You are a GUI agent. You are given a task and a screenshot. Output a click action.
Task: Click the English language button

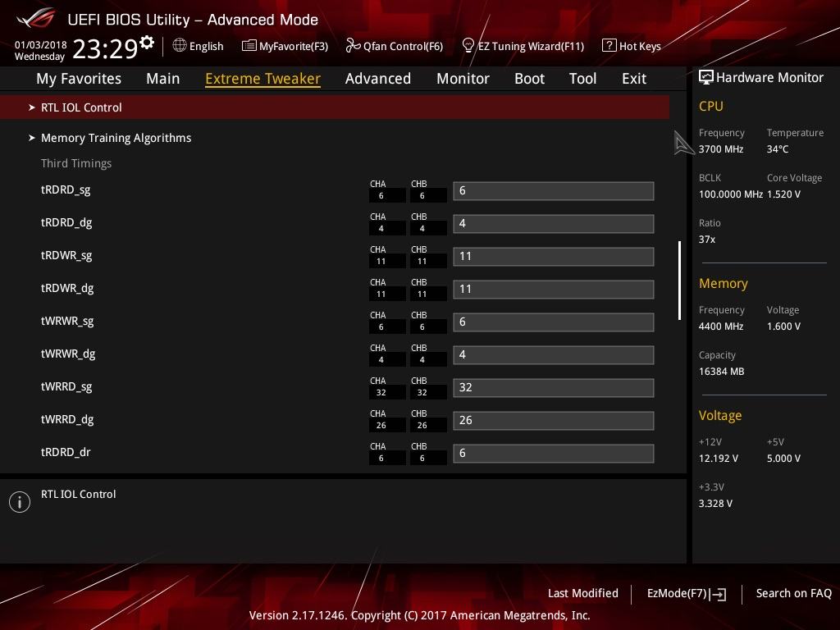(206, 46)
